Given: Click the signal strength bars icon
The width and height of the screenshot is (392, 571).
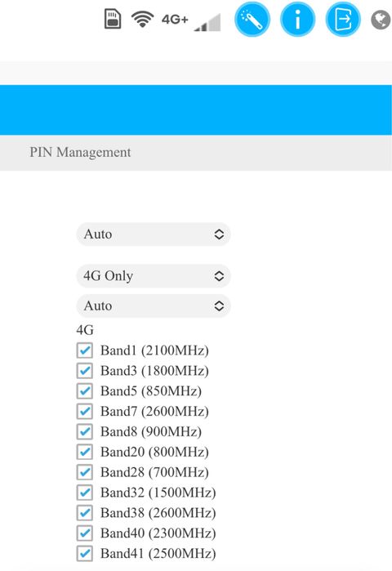Looking at the screenshot, I should click(x=207, y=23).
